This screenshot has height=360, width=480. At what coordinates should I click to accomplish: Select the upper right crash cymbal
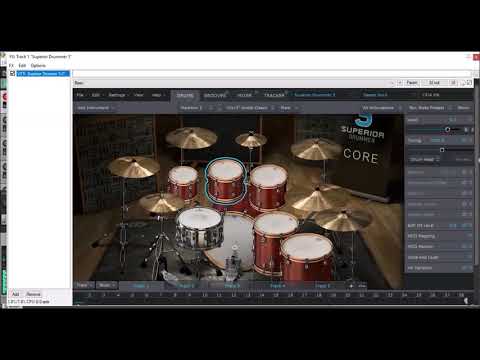pyautogui.click(x=315, y=149)
